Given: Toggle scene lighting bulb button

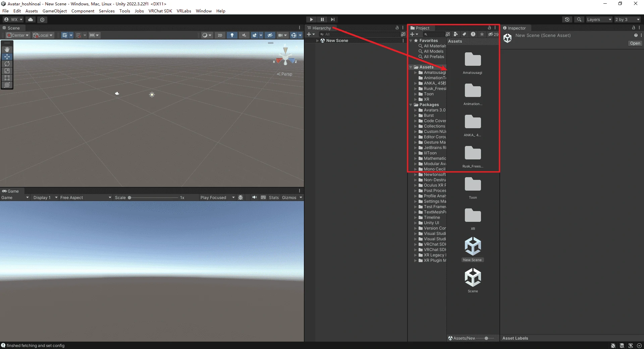Looking at the screenshot, I should [x=232, y=35].
